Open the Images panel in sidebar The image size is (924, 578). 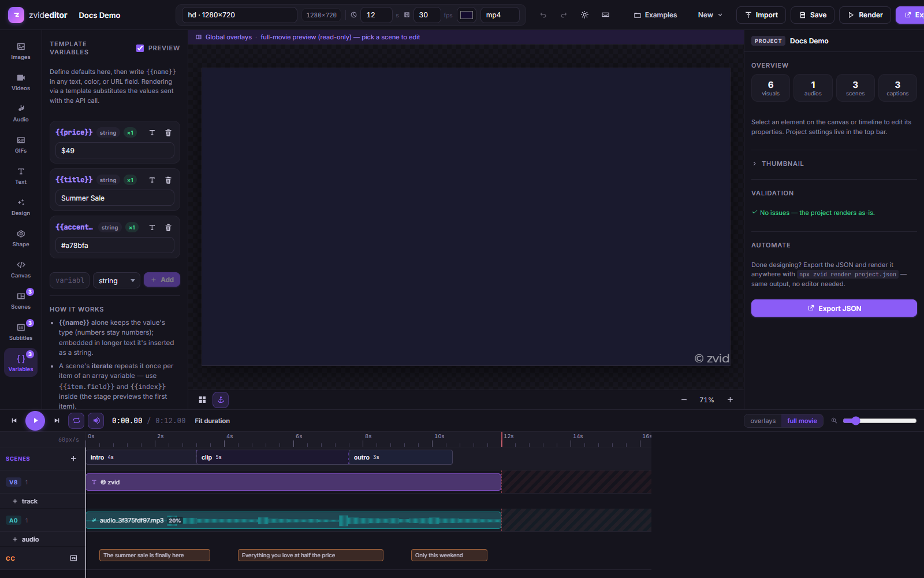pos(21,51)
